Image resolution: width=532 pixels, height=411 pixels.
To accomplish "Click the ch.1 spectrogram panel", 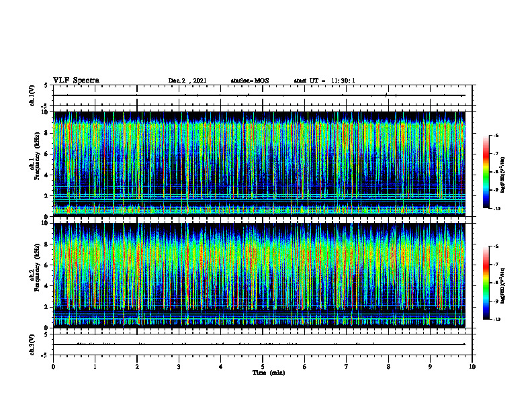I will [259, 164].
